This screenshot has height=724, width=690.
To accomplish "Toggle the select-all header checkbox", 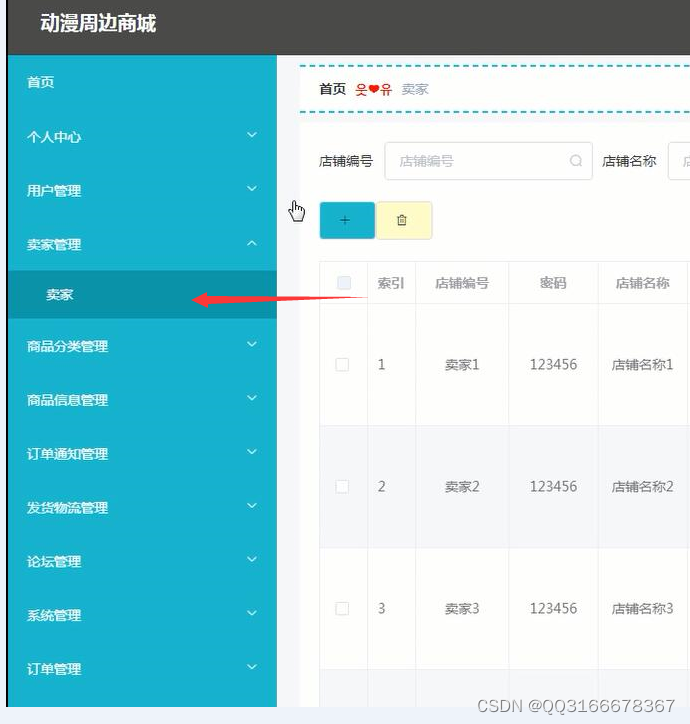I will 344,283.
